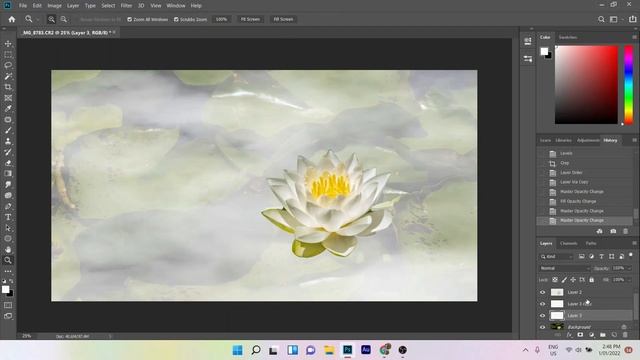
Task: Switch to the Adjustments tab
Action: point(588,140)
